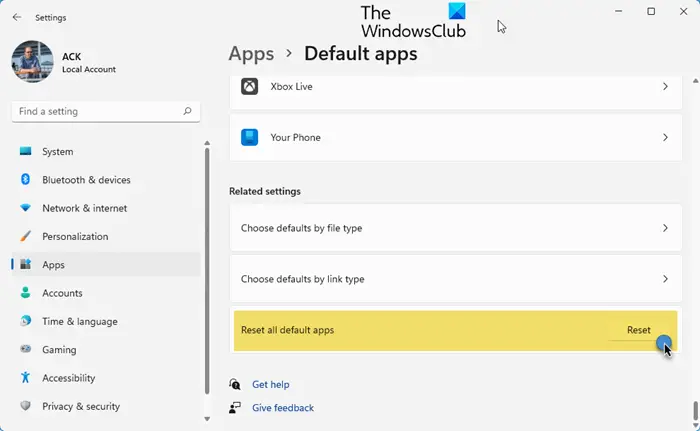The image size is (700, 431).
Task: Select the Bluetooth & devices icon
Action: coord(25,180)
